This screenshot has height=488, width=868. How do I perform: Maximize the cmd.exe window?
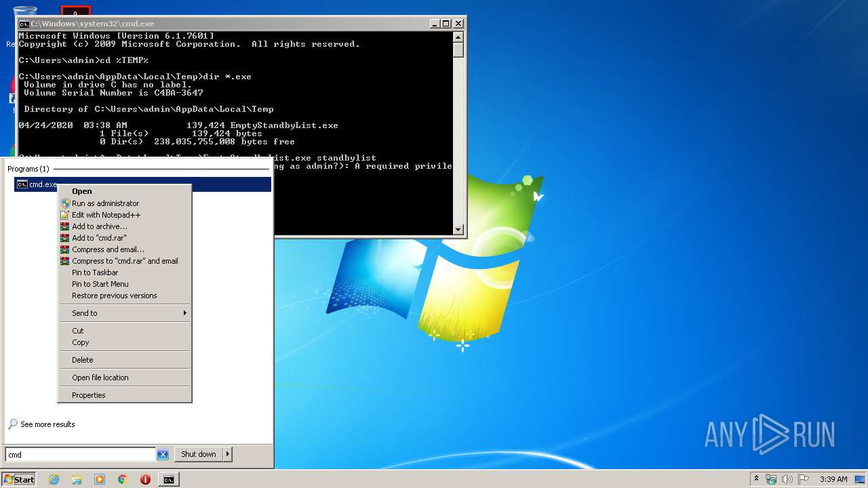[x=446, y=24]
